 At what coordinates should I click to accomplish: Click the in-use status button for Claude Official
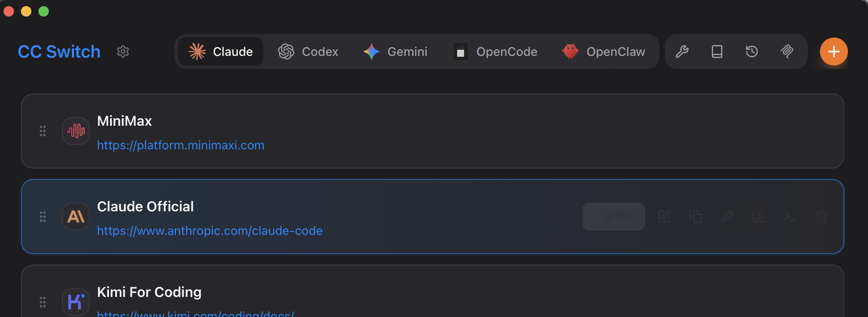(614, 217)
